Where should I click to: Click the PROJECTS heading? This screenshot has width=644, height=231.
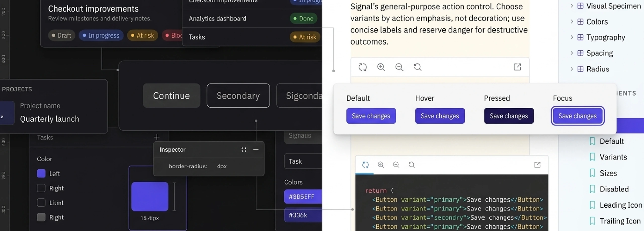[x=17, y=89]
